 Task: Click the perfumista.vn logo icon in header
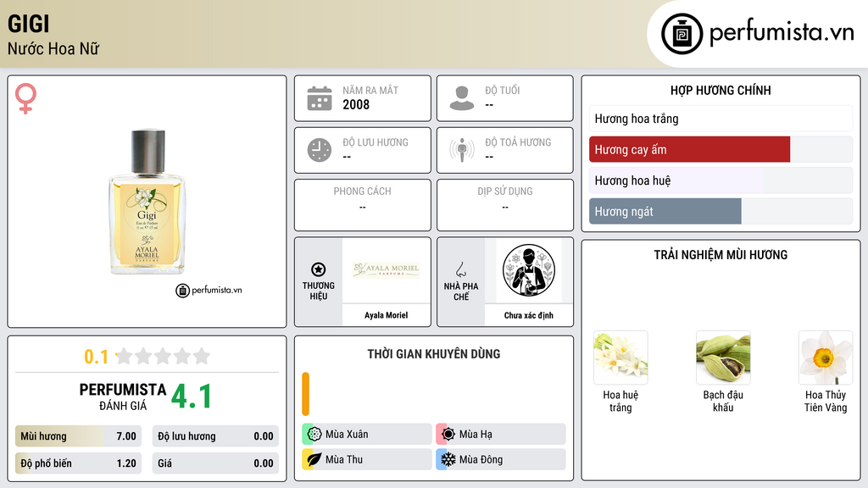point(682,34)
